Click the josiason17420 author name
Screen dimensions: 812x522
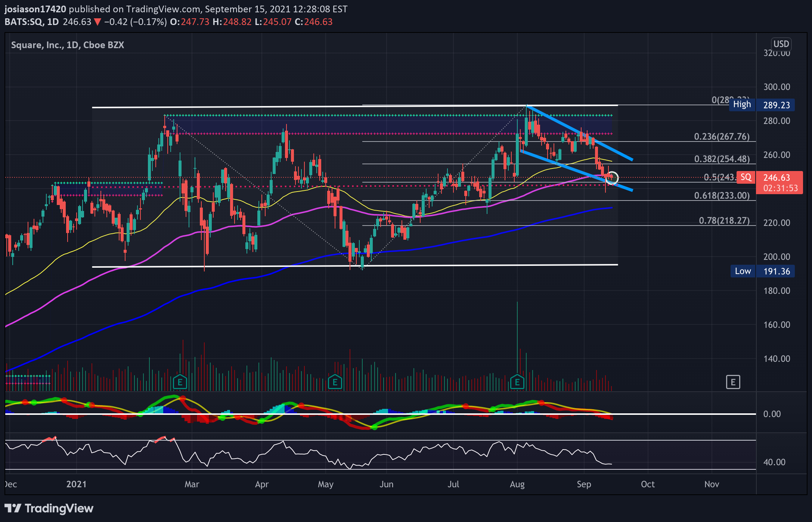click(x=35, y=9)
